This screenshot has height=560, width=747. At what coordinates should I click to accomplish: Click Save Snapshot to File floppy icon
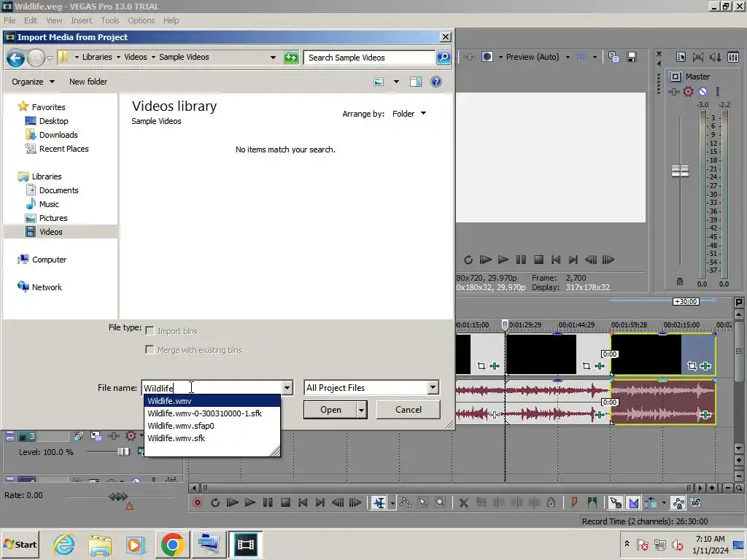pos(632,57)
